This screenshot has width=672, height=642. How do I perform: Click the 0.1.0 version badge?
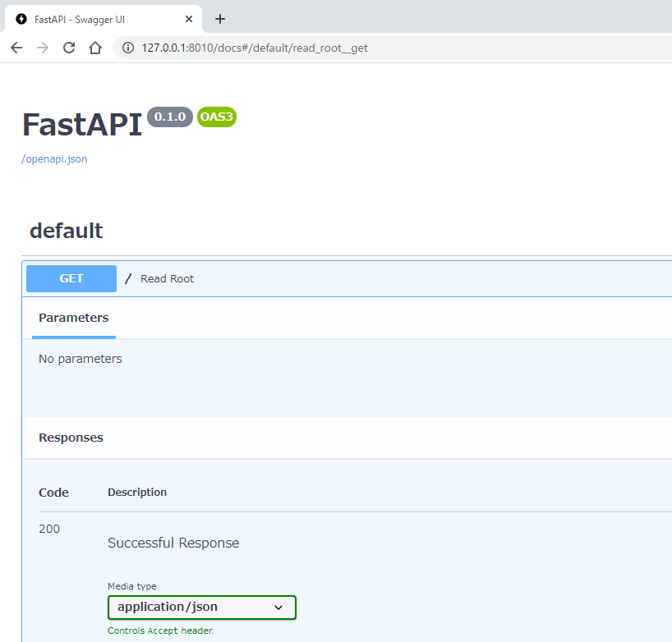click(170, 117)
